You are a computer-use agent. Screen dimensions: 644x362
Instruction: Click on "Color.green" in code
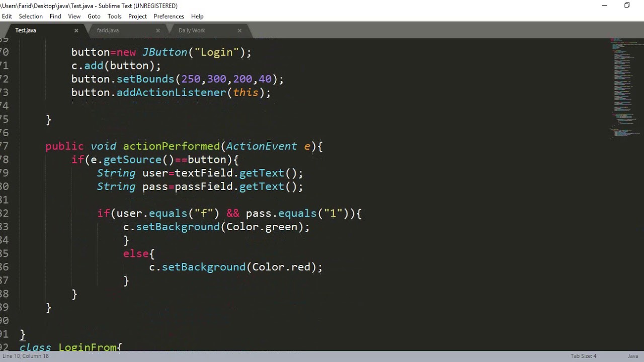[x=262, y=227]
